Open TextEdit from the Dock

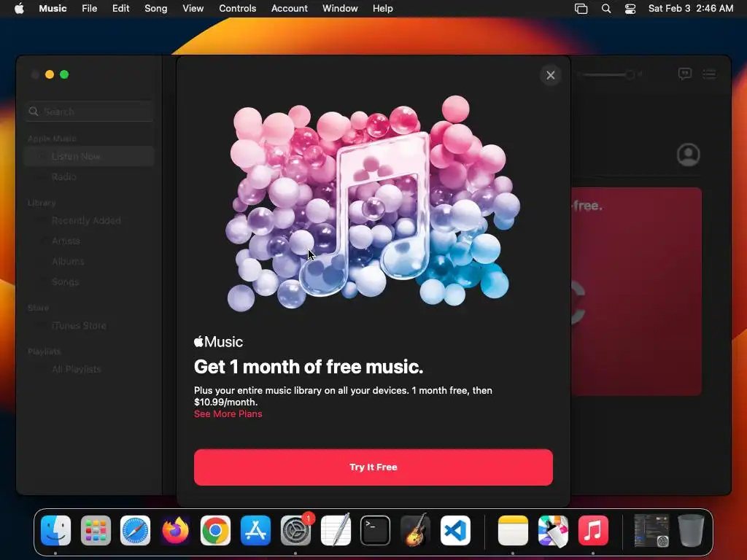tap(336, 530)
